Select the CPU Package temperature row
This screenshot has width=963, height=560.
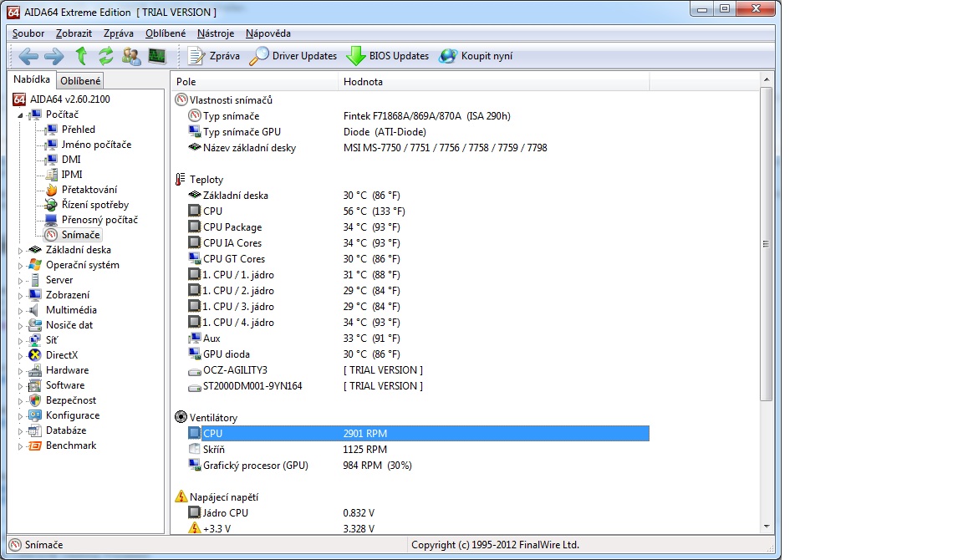coord(418,227)
